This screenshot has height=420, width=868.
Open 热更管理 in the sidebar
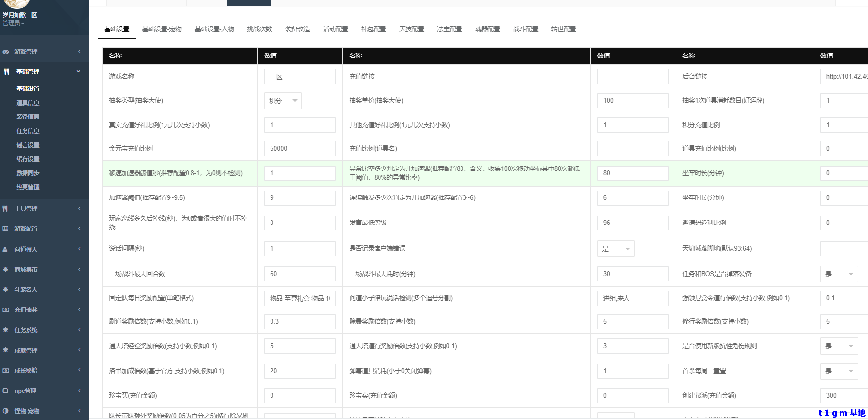point(27,187)
